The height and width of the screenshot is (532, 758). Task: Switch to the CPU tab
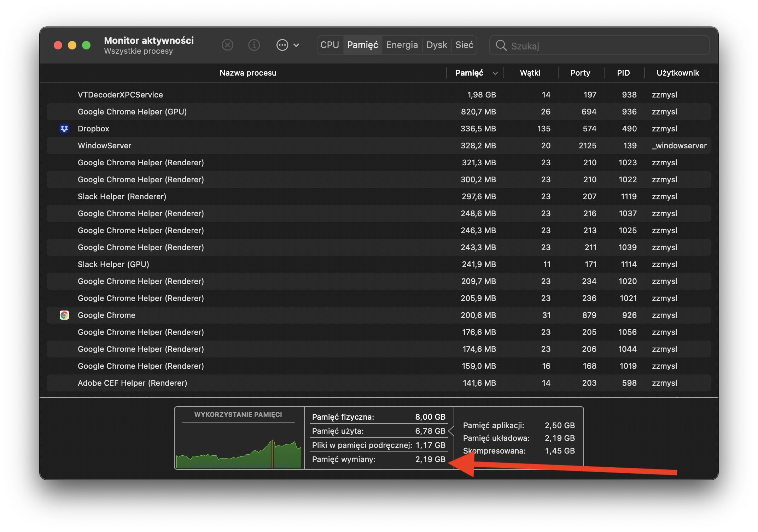pyautogui.click(x=330, y=45)
